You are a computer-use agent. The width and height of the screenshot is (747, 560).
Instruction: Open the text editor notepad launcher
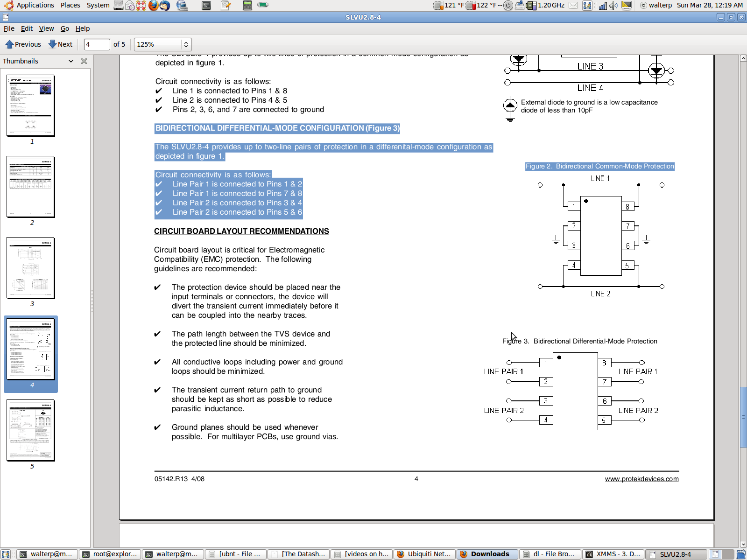click(226, 6)
